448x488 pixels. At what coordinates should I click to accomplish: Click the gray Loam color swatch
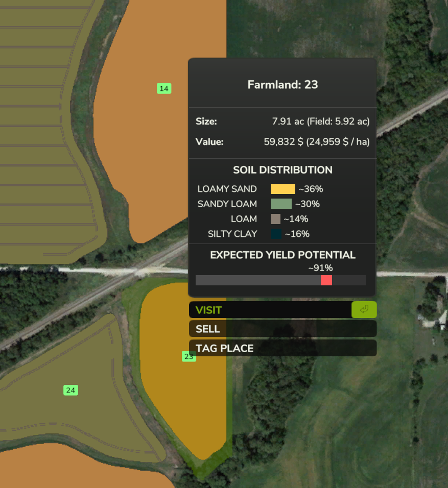[275, 219]
